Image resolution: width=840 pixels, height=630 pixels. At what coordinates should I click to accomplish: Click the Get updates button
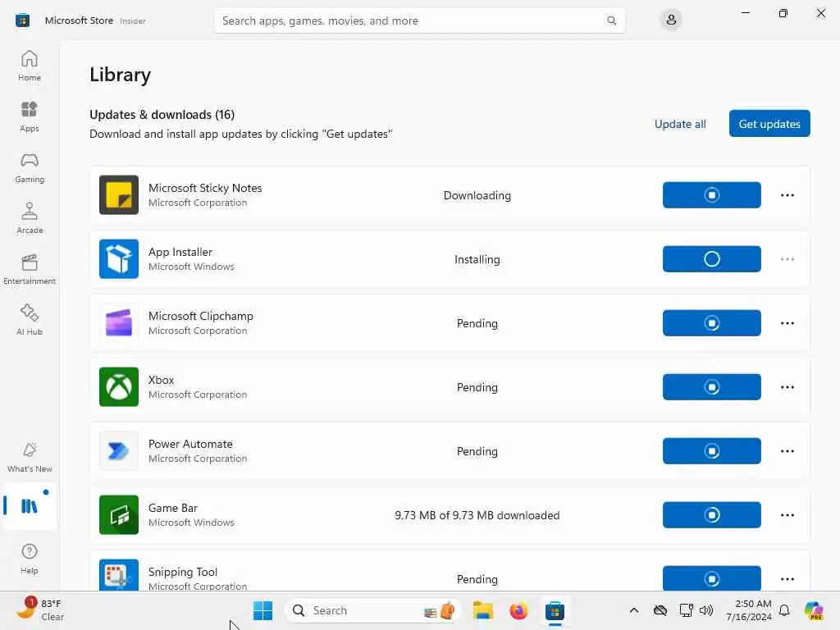pyautogui.click(x=769, y=124)
